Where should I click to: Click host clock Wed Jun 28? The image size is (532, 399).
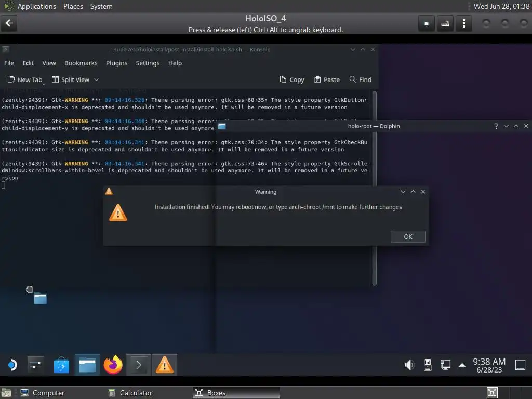coord(501,6)
